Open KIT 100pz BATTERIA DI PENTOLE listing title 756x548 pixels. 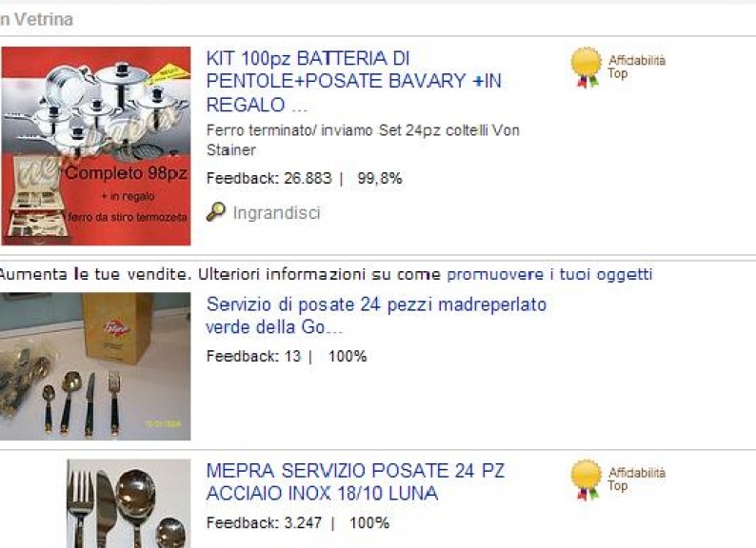[x=354, y=81]
